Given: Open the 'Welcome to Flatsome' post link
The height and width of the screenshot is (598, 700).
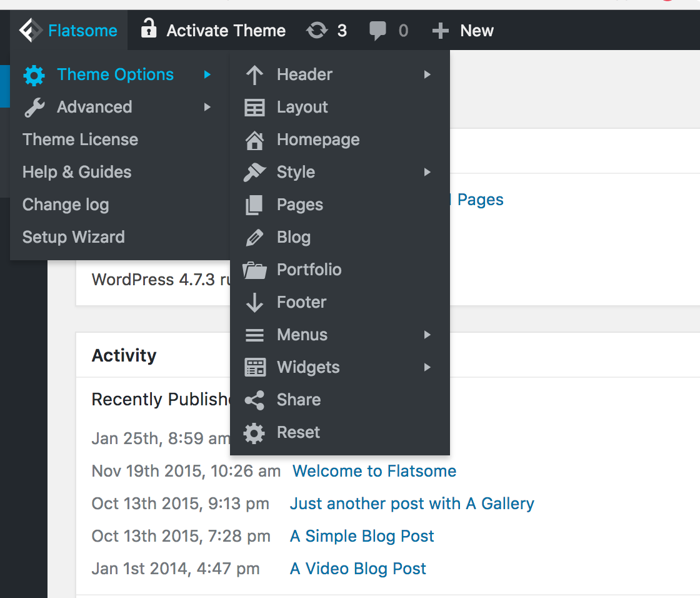Looking at the screenshot, I should click(x=374, y=471).
